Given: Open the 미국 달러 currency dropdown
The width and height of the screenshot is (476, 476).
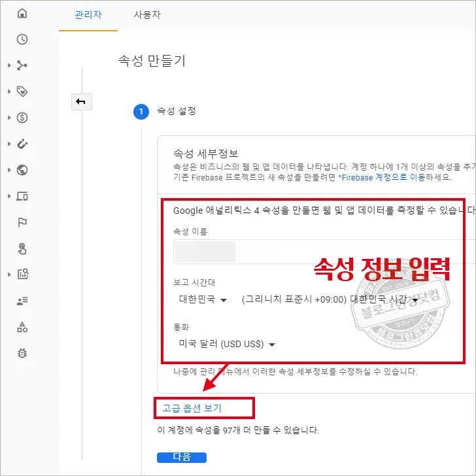Looking at the screenshot, I should pyautogui.click(x=227, y=344).
